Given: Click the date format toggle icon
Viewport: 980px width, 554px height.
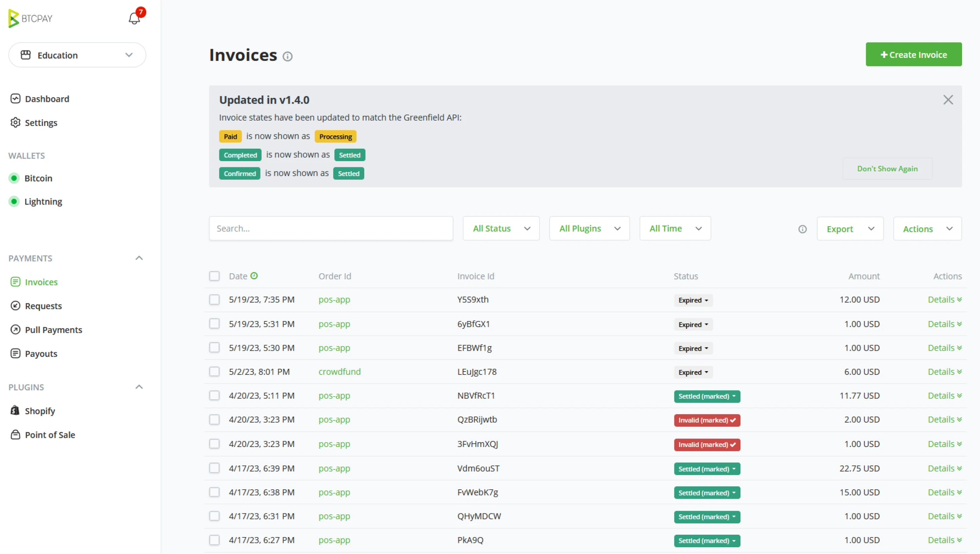Looking at the screenshot, I should pos(254,276).
